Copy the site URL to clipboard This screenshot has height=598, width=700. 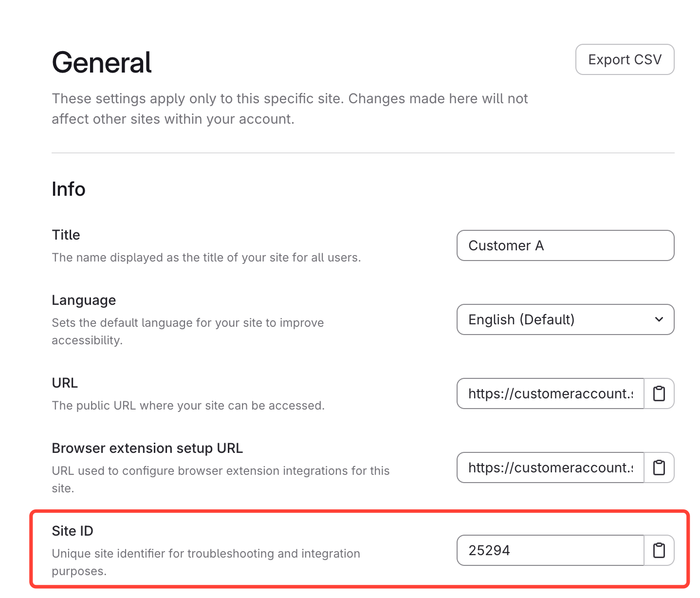click(x=659, y=393)
